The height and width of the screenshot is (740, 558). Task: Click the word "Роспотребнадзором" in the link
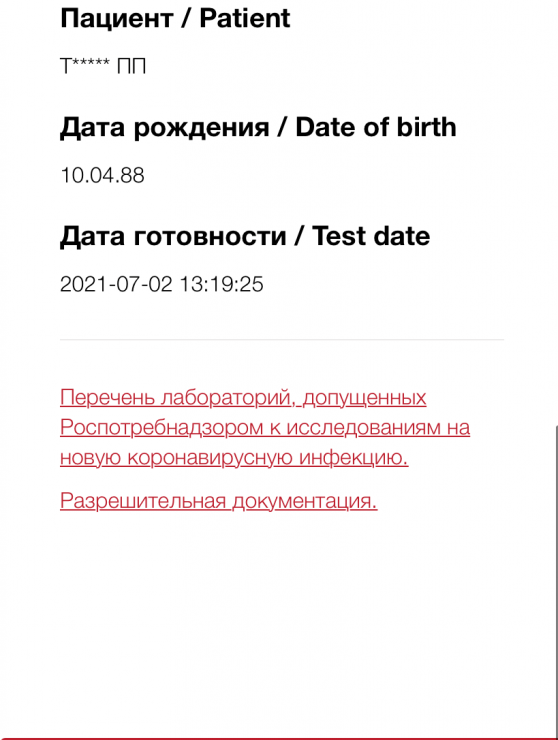coord(161,428)
